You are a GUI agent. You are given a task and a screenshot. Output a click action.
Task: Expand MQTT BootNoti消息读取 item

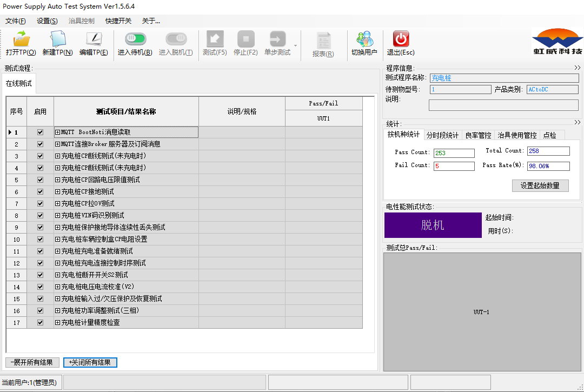(x=57, y=132)
